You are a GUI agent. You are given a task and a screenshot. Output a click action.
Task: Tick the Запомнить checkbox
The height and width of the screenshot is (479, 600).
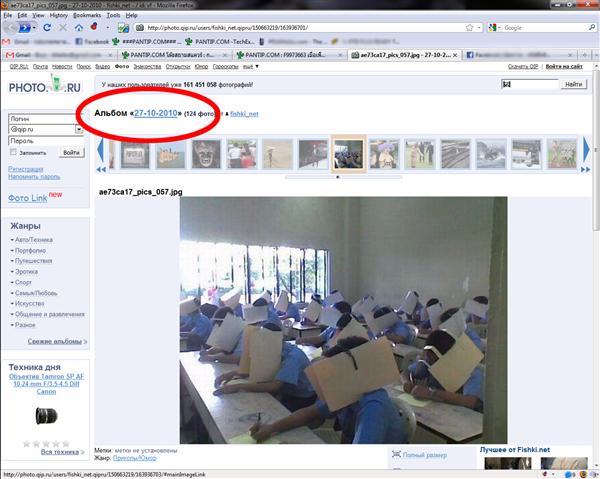(x=13, y=152)
